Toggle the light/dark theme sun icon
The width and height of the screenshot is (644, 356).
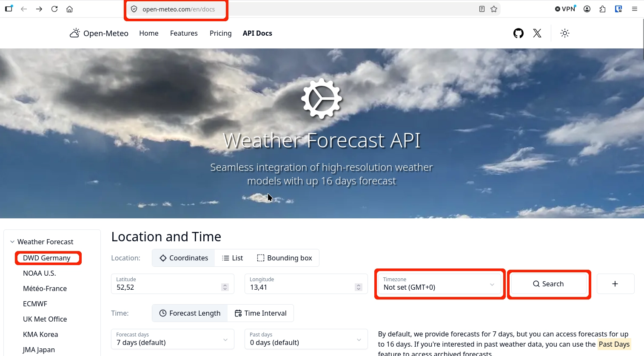point(565,33)
